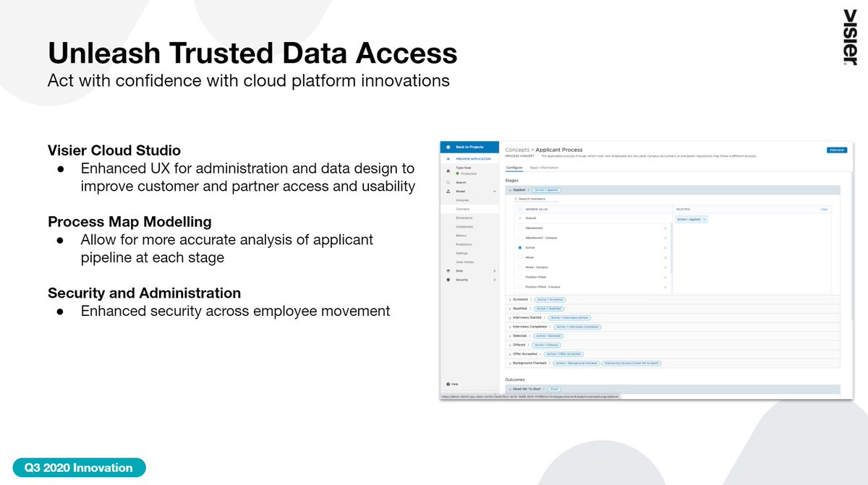This screenshot has height=485, width=868.
Task: Click the Search magnifier icon in sidebar
Action: coord(448,182)
